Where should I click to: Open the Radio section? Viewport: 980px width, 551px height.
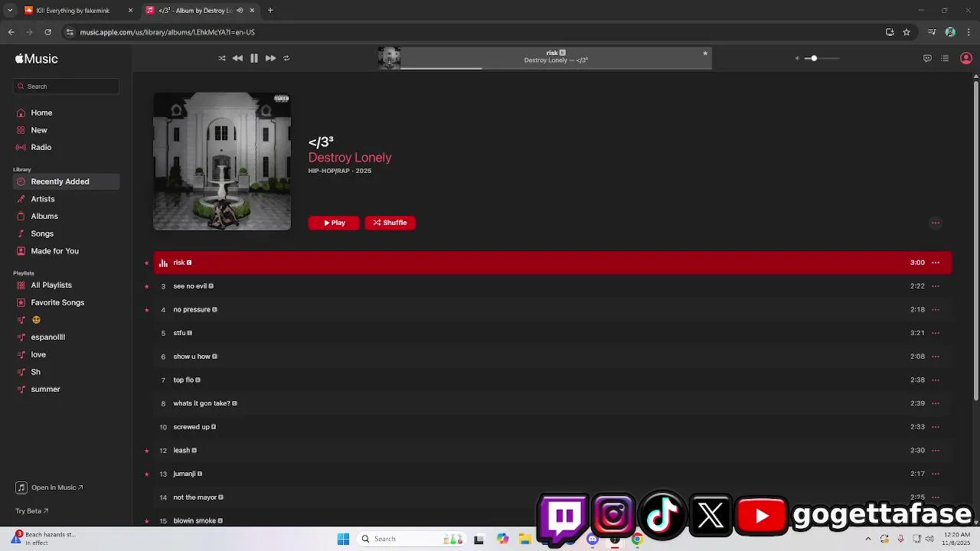(x=41, y=147)
